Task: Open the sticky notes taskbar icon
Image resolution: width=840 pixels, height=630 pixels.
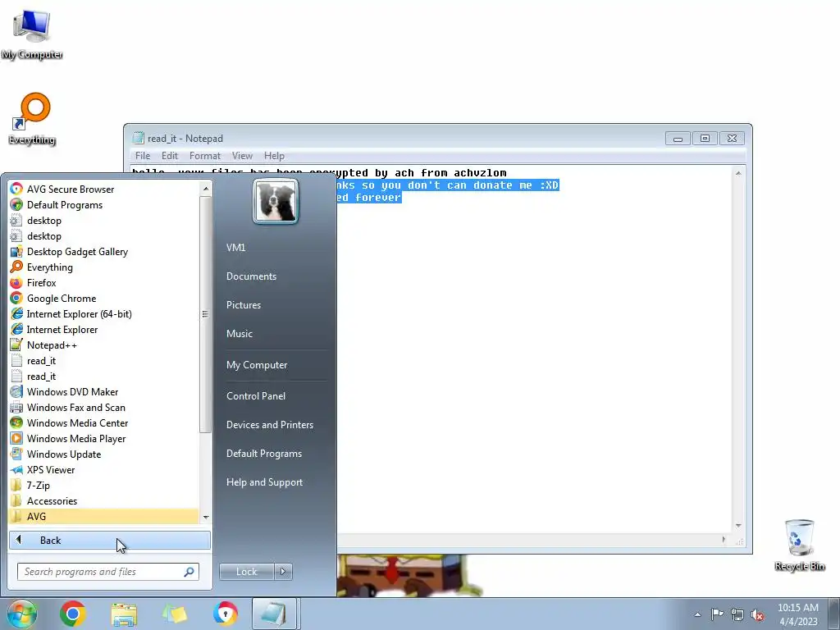Action: tap(174, 614)
